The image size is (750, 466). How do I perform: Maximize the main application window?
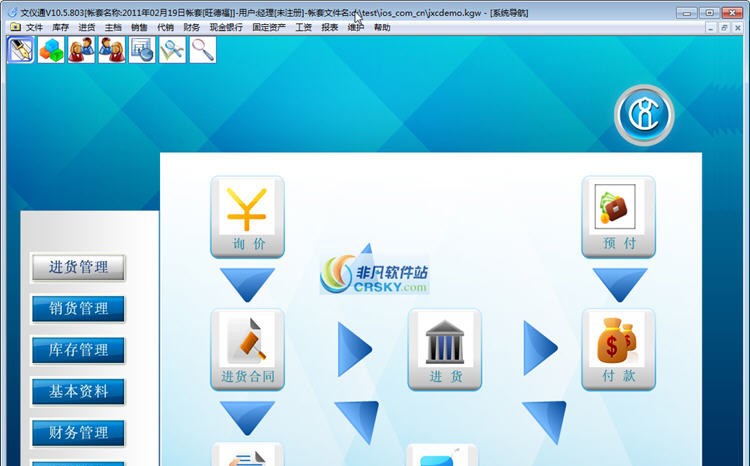click(x=709, y=13)
